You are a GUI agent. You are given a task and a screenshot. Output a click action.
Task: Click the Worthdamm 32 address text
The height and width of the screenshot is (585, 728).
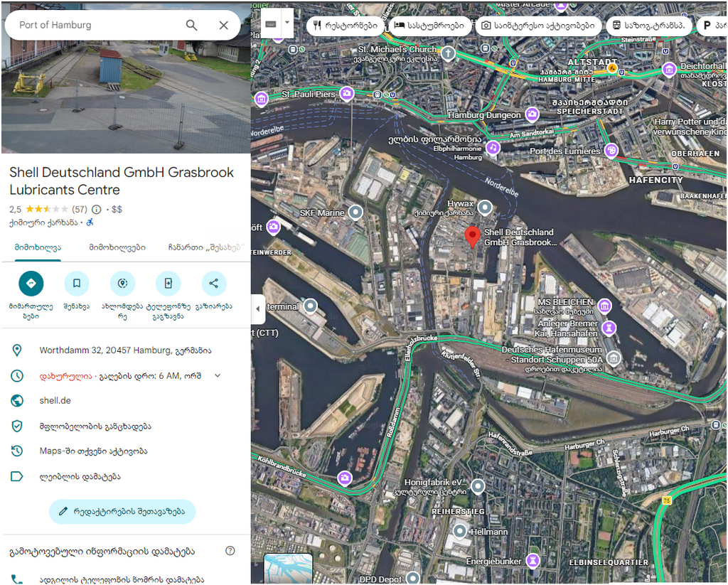point(125,350)
